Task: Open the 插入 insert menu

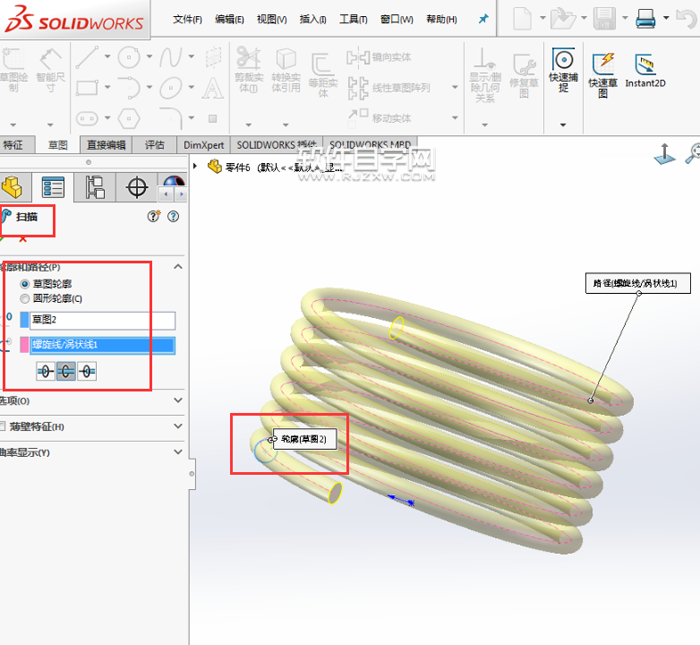Action: coord(313,19)
